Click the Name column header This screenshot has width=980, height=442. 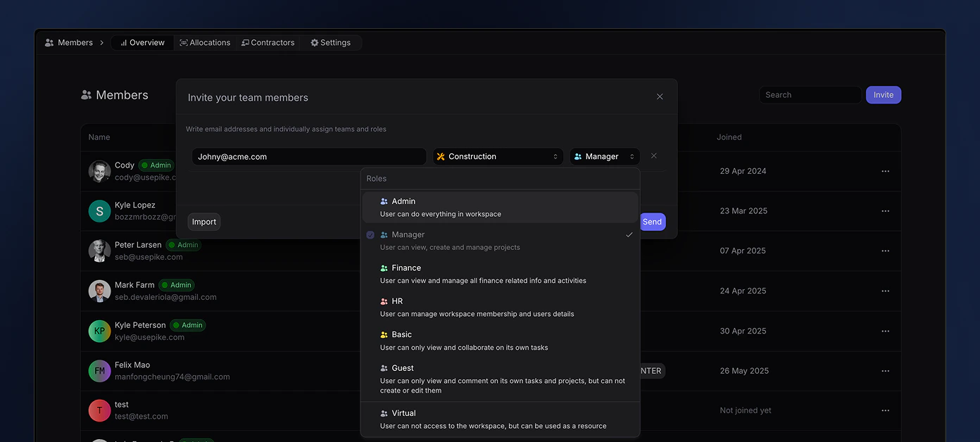pyautogui.click(x=99, y=137)
